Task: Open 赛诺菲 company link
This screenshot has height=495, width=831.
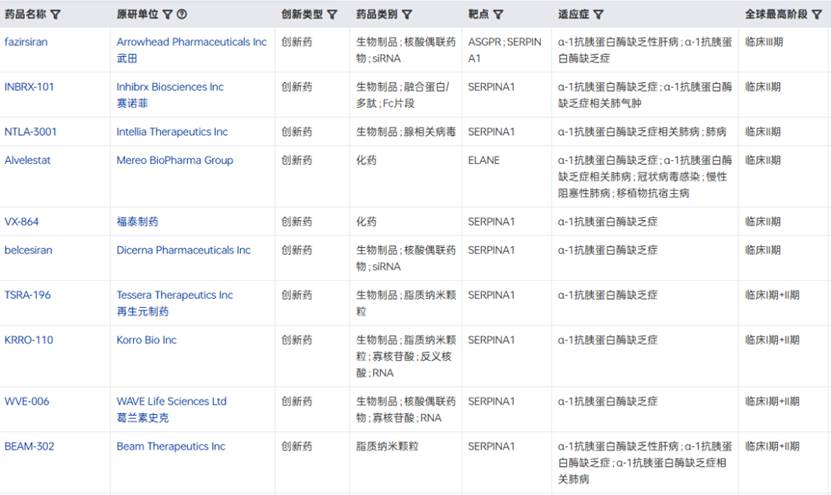Action: (x=132, y=103)
